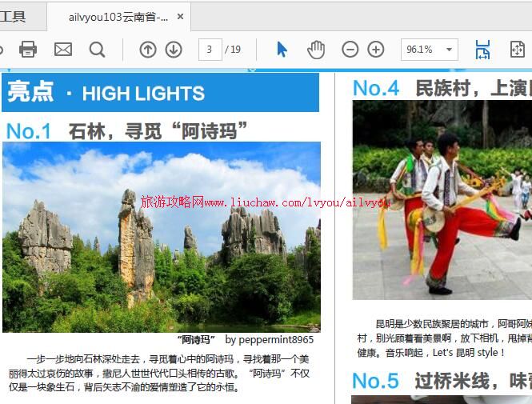Go to previous page with up arrow
532x404 pixels.
pos(148,50)
